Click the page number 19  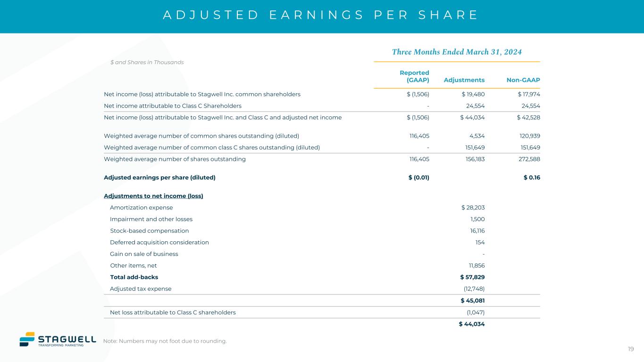(x=631, y=349)
